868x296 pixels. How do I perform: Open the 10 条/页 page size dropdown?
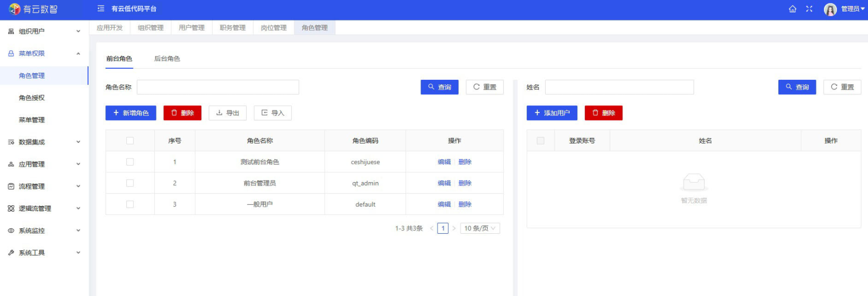click(480, 228)
